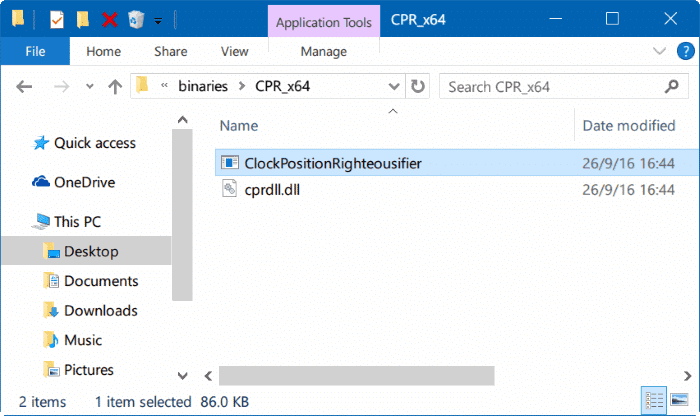
Task: Click the folder system icon in title bar
Action: (x=18, y=19)
